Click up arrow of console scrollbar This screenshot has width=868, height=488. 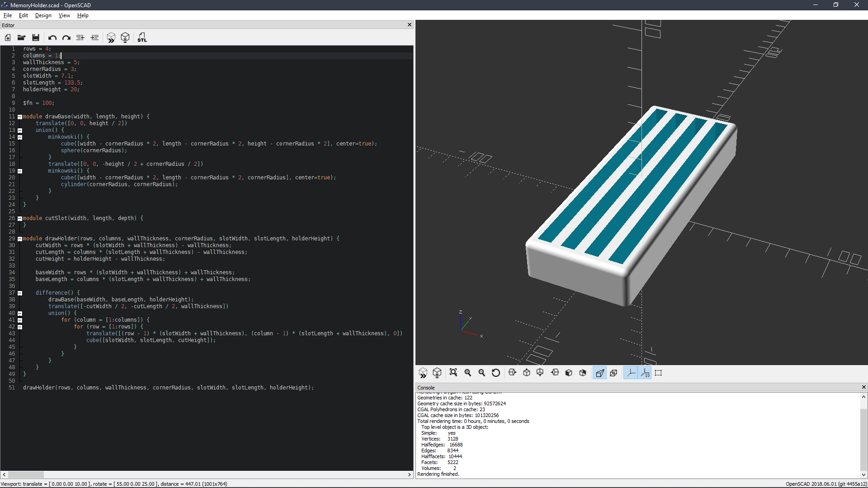pyautogui.click(x=863, y=397)
